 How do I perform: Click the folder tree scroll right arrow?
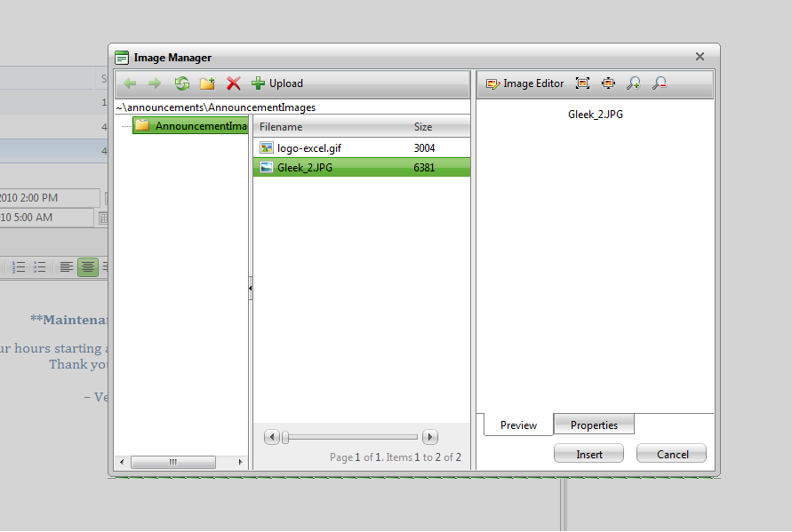pos(240,462)
